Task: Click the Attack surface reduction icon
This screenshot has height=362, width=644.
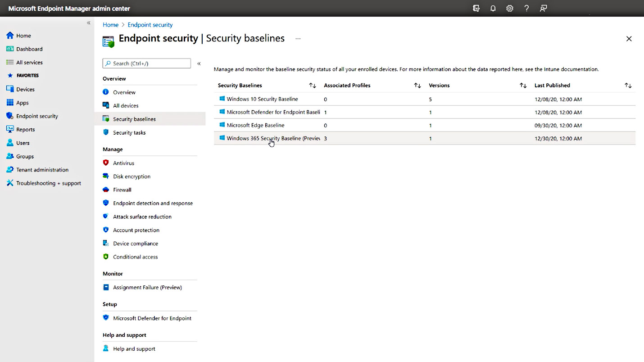Action: [106, 217]
